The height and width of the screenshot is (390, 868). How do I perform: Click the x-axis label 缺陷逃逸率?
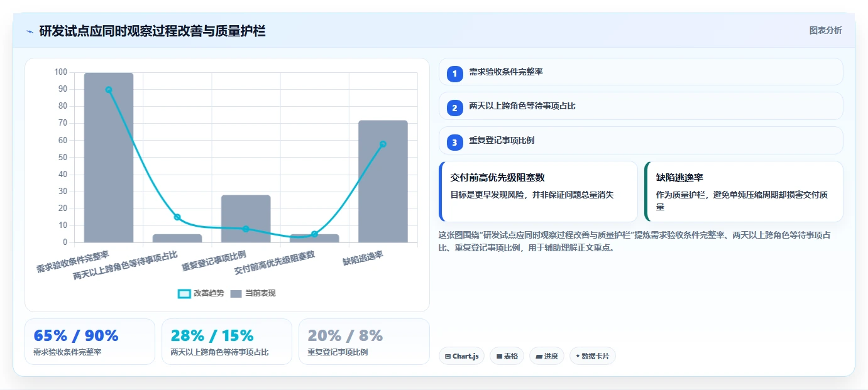(x=363, y=258)
